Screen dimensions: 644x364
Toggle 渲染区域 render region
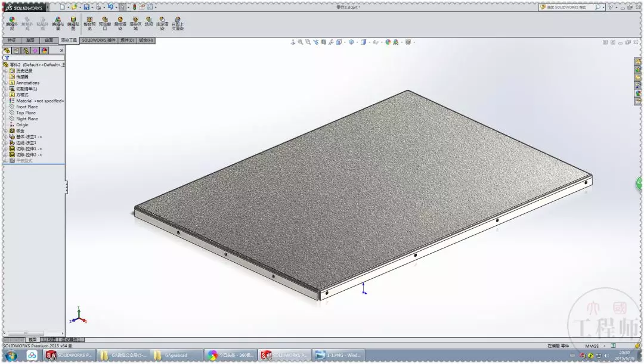tap(135, 24)
